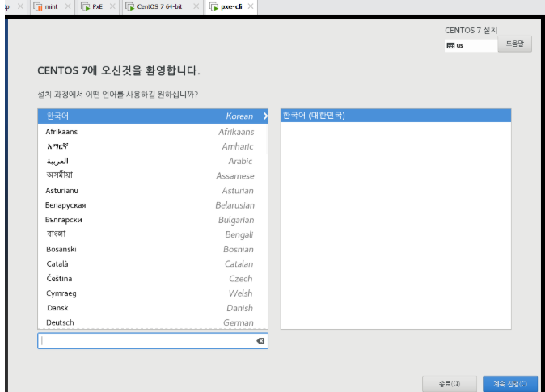Choose Bengali from language list
Screen dimensions: 545x392
pos(153,234)
